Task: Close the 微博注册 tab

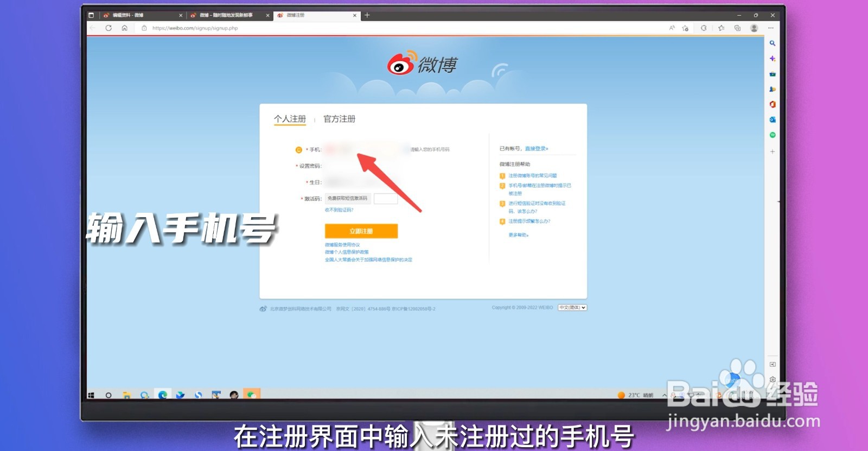Action: click(355, 15)
